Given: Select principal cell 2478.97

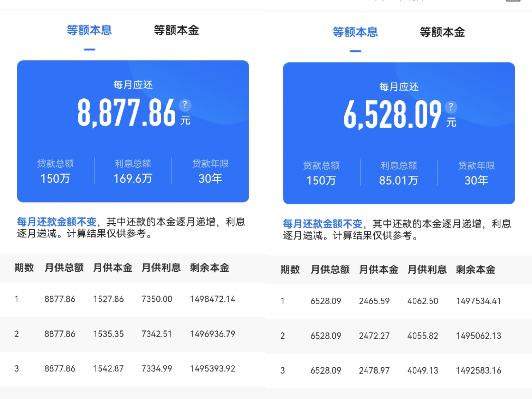Looking at the screenshot, I should pyautogui.click(x=374, y=371).
